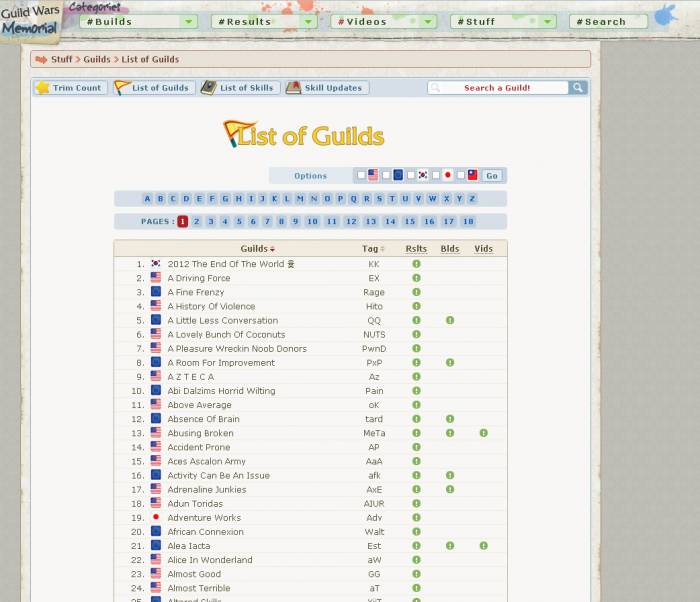700x602 pixels.
Task: Sort by Tag column header
Action: pos(373,249)
